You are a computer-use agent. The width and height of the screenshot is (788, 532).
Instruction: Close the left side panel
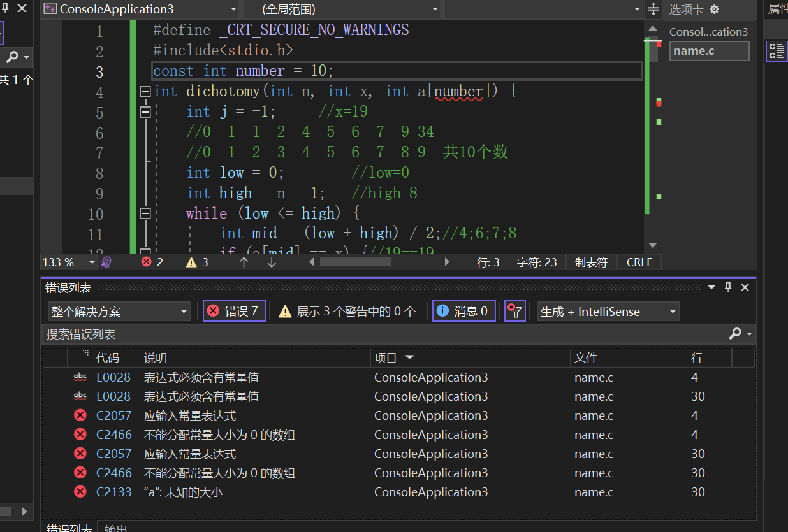click(x=22, y=9)
